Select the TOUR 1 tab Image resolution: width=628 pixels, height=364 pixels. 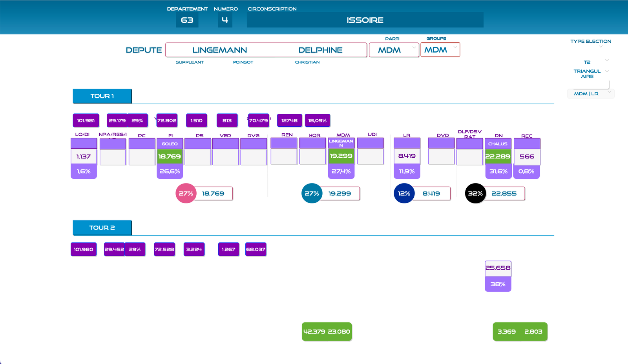coord(102,96)
